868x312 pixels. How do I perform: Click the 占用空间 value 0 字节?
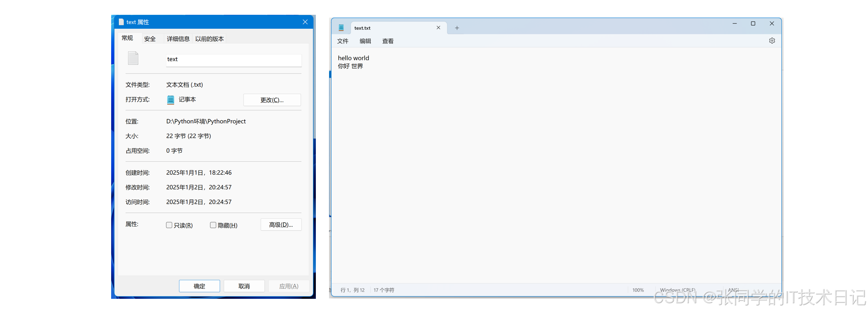tap(174, 151)
